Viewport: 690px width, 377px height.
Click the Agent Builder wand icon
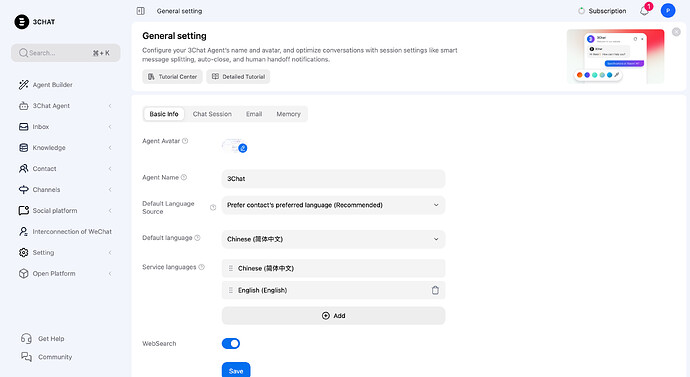pos(24,84)
